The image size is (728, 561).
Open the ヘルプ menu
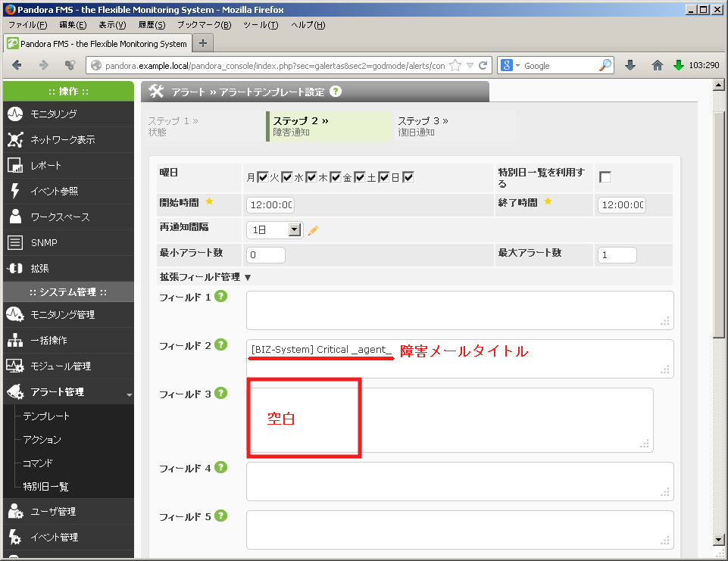click(308, 25)
